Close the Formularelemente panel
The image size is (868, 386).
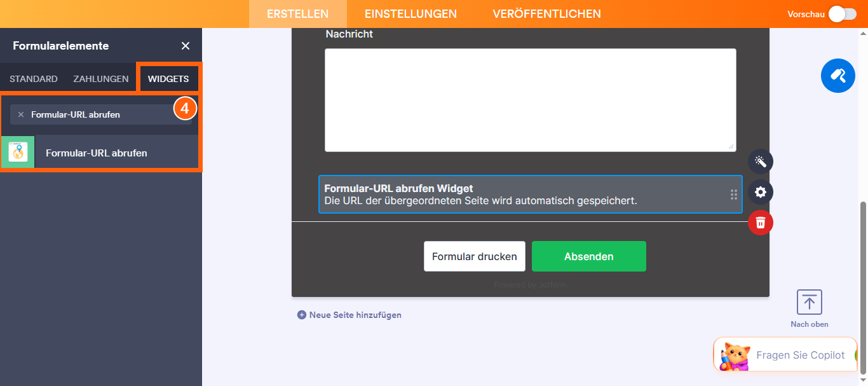pos(186,46)
